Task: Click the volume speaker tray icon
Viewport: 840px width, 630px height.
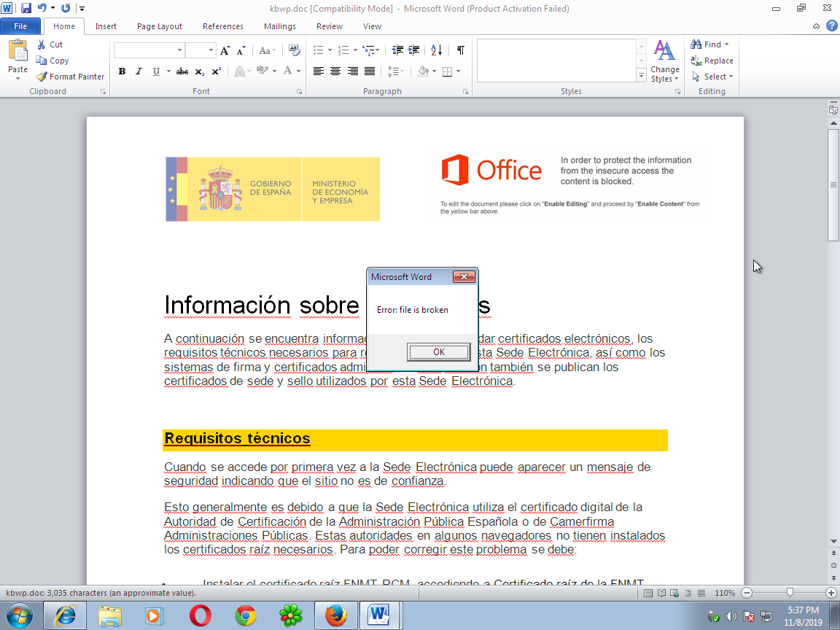Action: (x=731, y=617)
